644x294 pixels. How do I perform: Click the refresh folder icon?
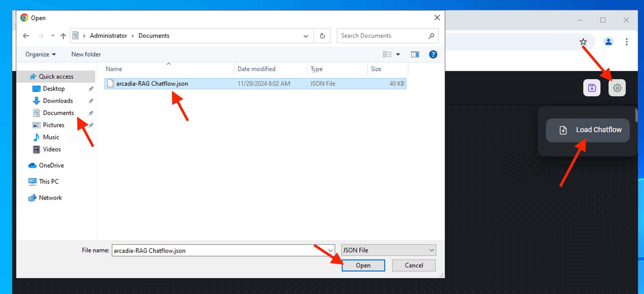point(322,36)
